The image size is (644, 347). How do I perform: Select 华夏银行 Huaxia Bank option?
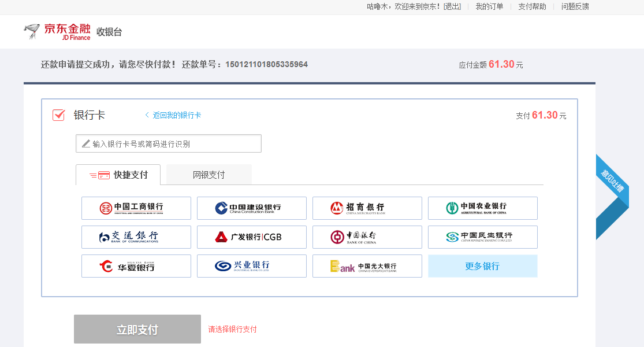point(136,266)
